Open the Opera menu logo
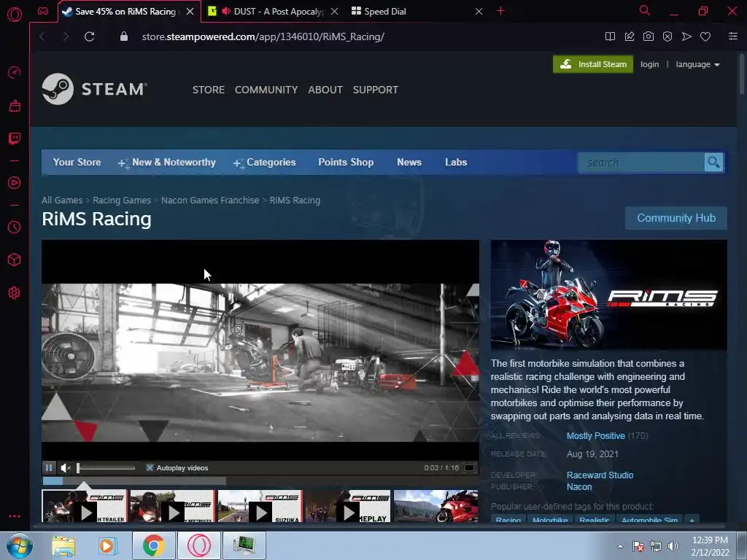 (15, 15)
